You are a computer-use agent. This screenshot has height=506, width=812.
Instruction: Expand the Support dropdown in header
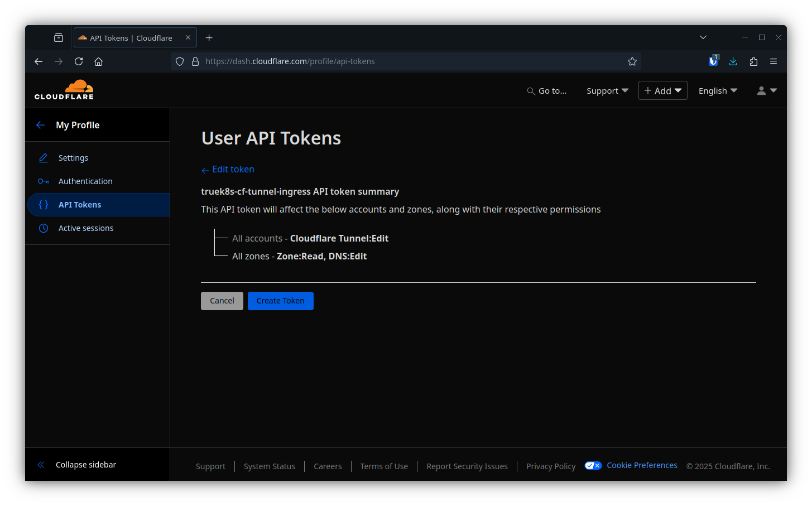pos(607,91)
